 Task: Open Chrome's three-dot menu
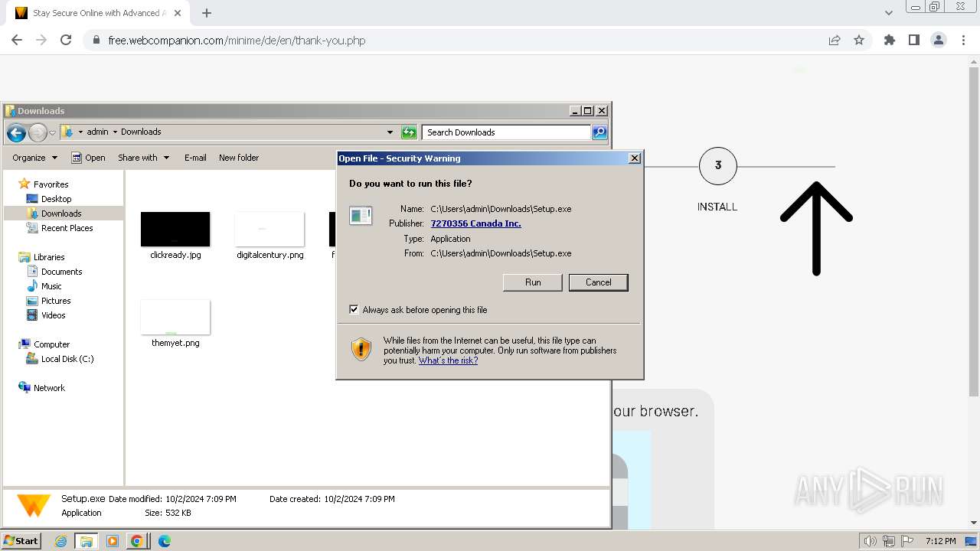pos(963,41)
